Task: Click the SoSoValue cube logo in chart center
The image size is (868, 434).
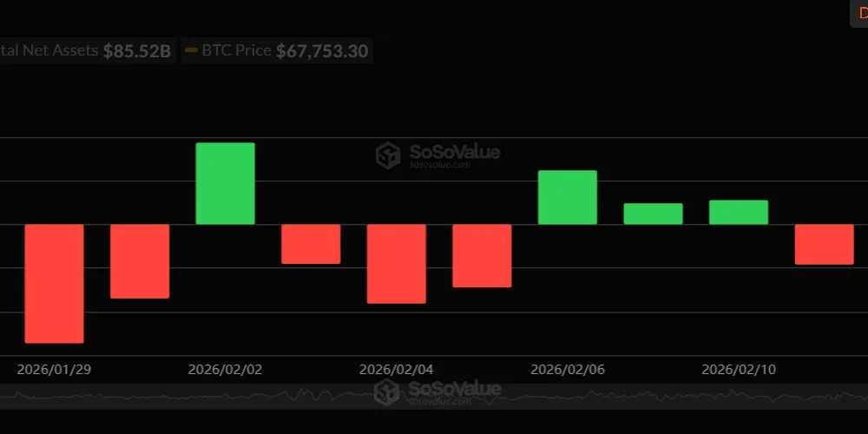Action: pyautogui.click(x=387, y=155)
